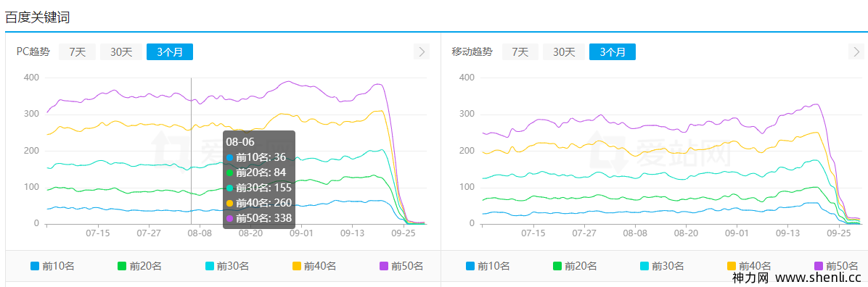This screenshot has width=868, height=287.
Task: Select the 30天 tab in 移动趋势
Action: 563,52
